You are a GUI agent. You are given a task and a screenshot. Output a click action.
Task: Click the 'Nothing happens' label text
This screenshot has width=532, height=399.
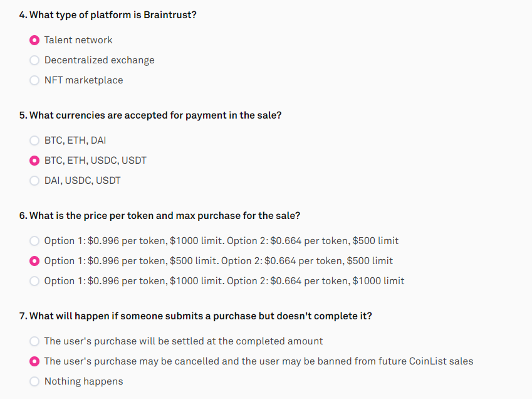click(84, 381)
